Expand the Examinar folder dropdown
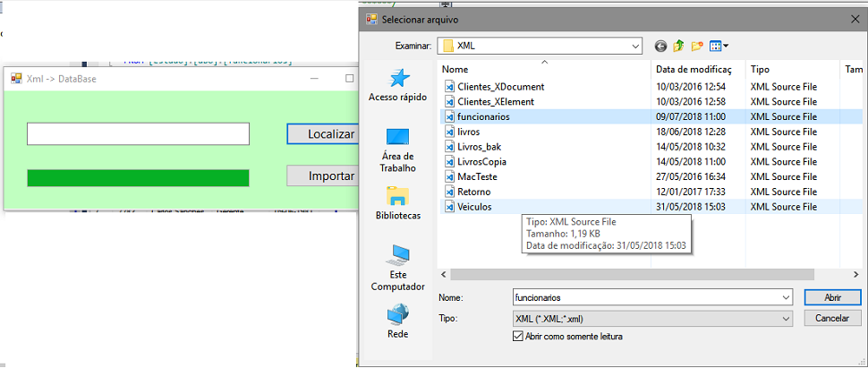The width and height of the screenshot is (868, 368). click(634, 46)
